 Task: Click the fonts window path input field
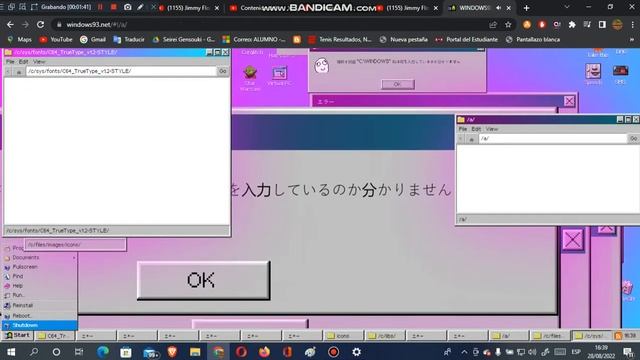tap(121, 71)
